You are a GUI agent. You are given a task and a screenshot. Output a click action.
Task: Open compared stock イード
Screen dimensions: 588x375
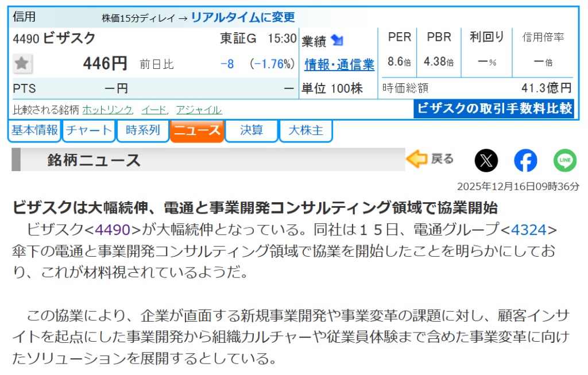click(154, 110)
